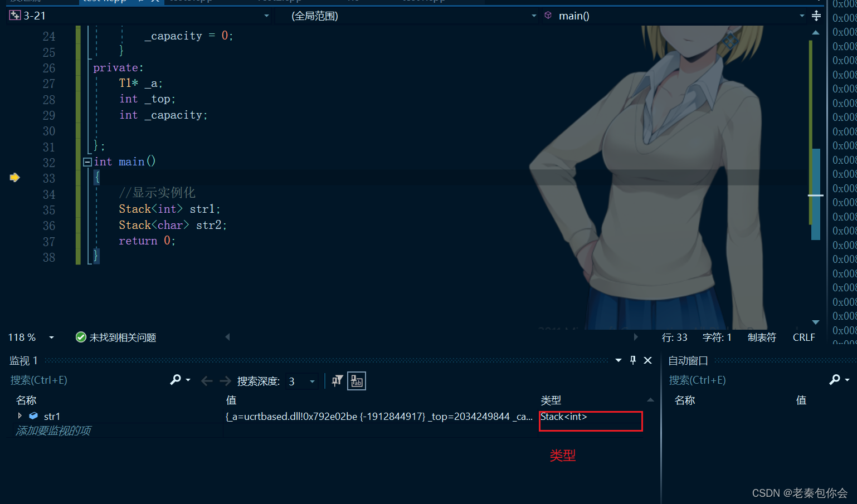Click the watch search magnifier icon
The width and height of the screenshot is (857, 504).
point(176,380)
